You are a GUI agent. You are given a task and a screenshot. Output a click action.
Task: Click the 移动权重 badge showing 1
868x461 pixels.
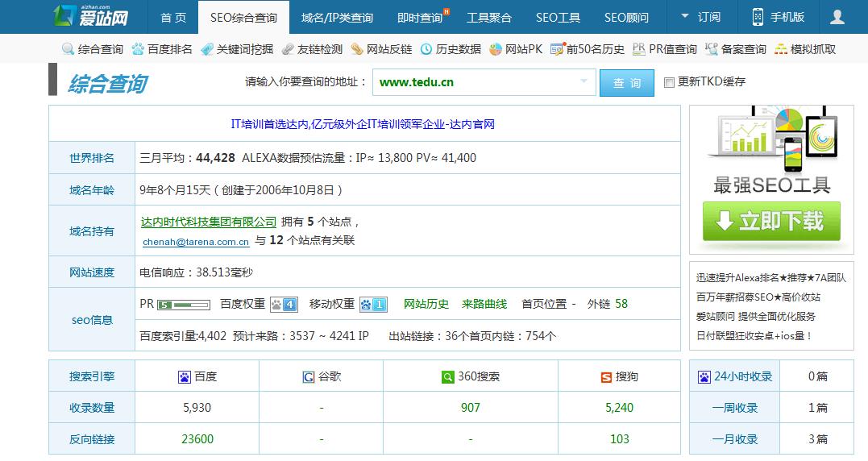coord(373,305)
